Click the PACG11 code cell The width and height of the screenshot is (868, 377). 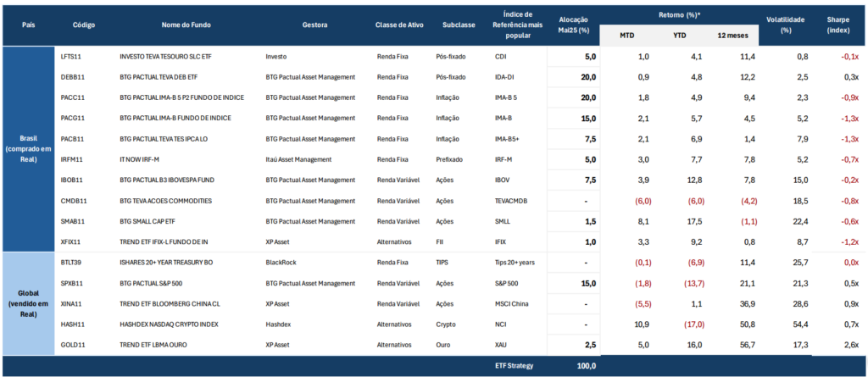pyautogui.click(x=73, y=118)
